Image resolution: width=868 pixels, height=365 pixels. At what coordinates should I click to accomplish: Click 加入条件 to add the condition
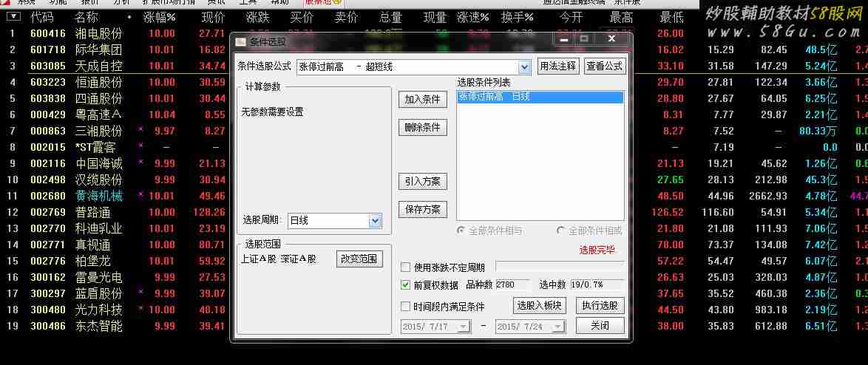point(422,100)
